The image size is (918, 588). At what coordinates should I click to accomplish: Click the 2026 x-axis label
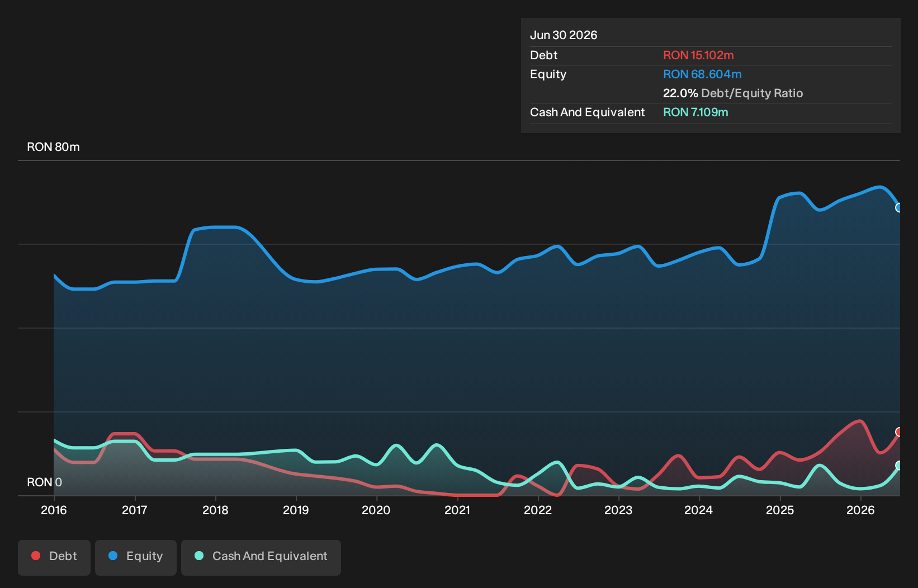860,510
